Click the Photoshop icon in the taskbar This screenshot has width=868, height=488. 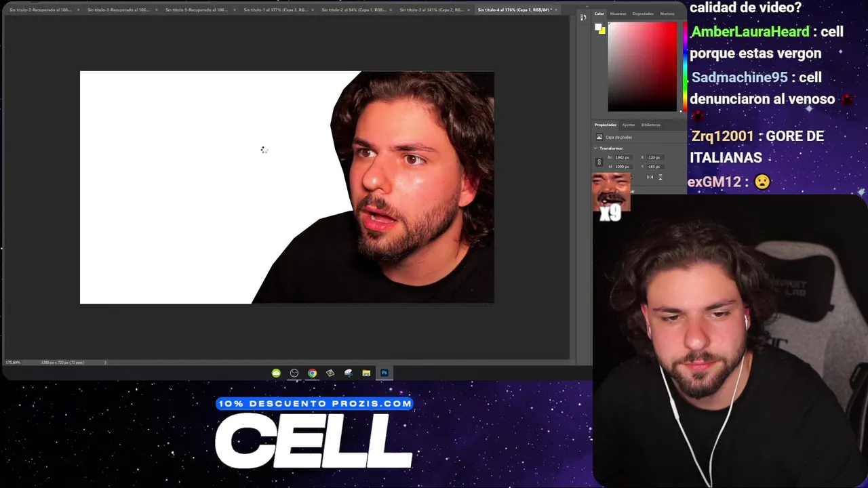[x=384, y=373]
